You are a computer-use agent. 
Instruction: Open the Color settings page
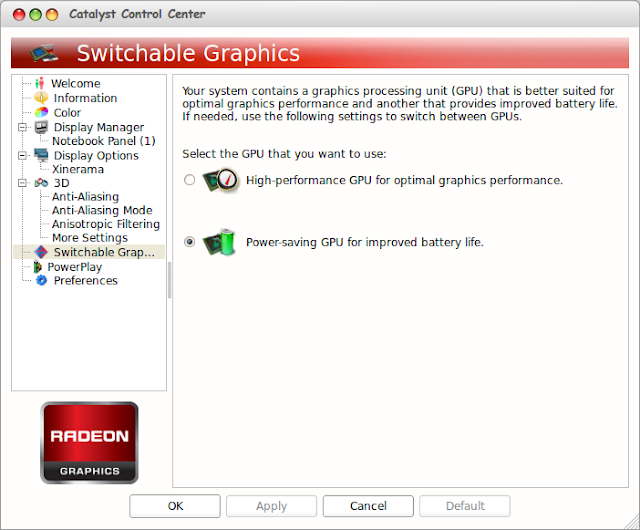tap(67, 112)
